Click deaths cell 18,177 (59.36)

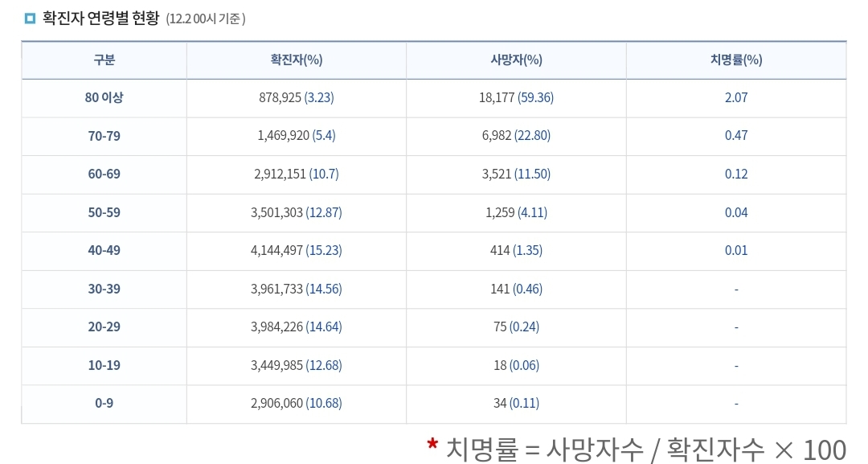516,97
